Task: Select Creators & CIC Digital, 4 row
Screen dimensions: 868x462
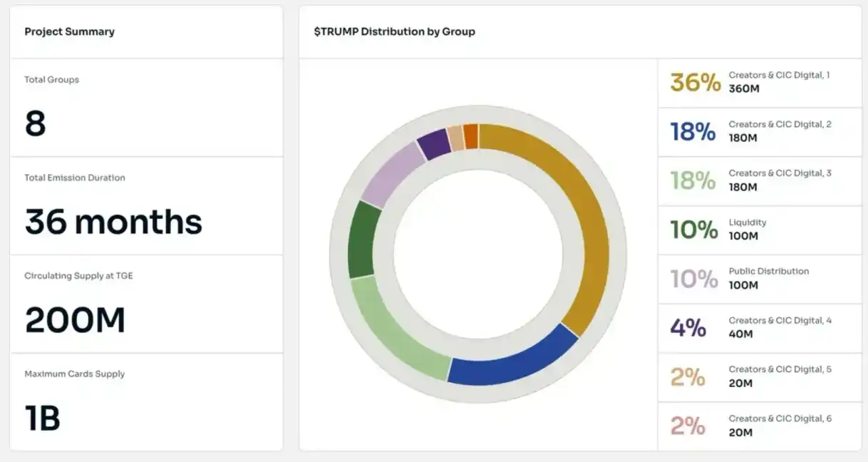Action: tap(759, 328)
